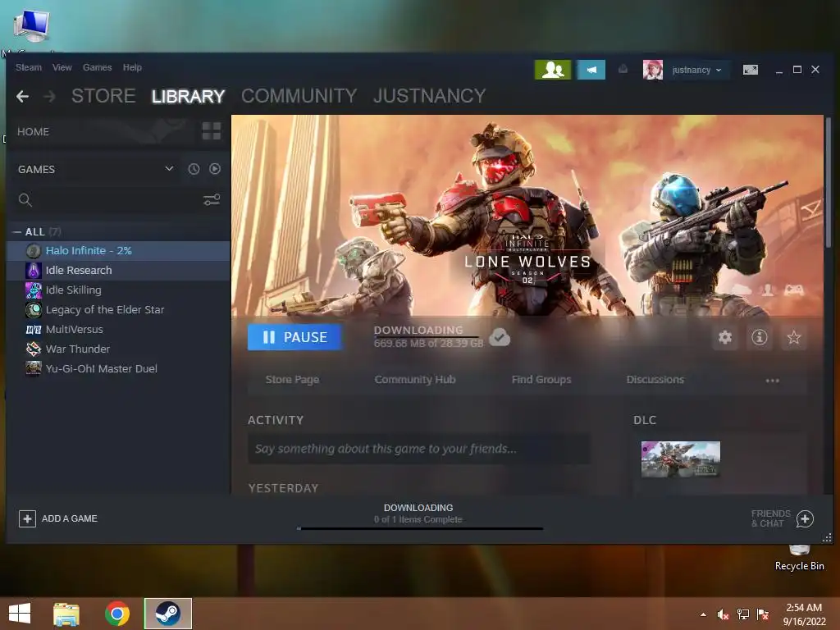The height and width of the screenshot is (630, 840).
Task: Click the MultiVersus game icon
Action: pos(33,330)
